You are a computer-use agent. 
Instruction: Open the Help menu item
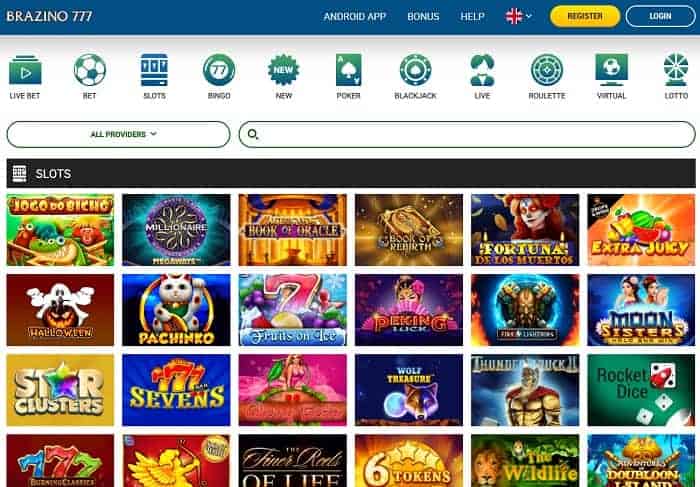(x=472, y=17)
